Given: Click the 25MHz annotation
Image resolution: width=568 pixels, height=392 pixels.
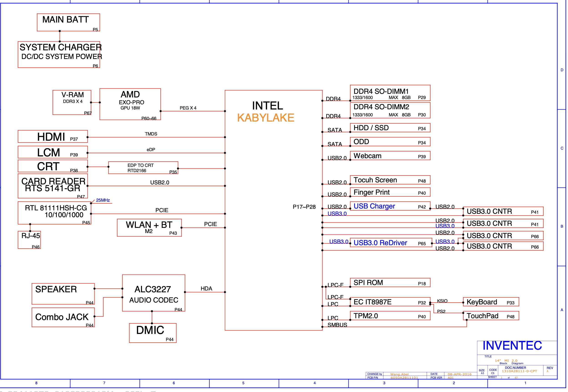Looking at the screenshot, I should coord(103,200).
